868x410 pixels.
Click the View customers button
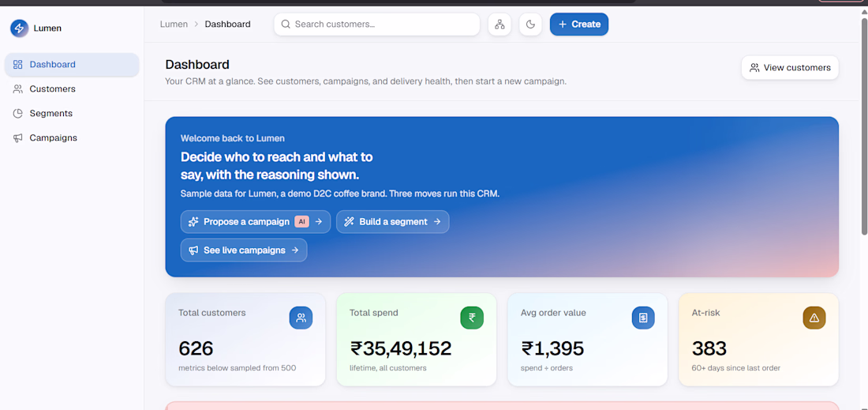790,68
